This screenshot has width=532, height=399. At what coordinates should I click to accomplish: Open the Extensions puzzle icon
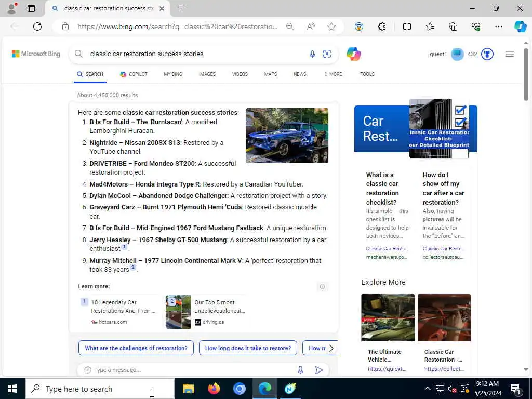point(382,26)
